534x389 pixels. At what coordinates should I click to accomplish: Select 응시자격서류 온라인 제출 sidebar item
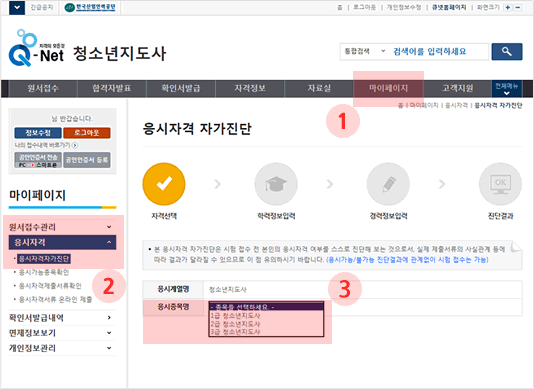pyautogui.click(x=55, y=299)
